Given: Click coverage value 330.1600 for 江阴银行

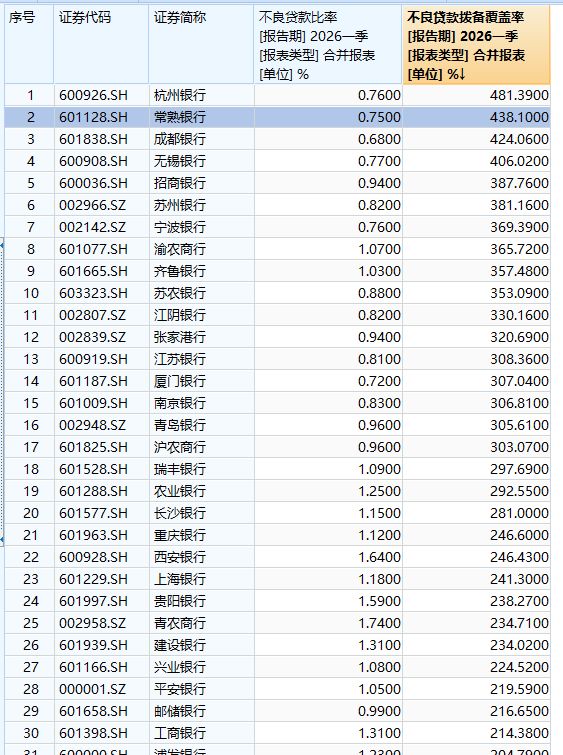Looking at the screenshot, I should [x=519, y=315].
